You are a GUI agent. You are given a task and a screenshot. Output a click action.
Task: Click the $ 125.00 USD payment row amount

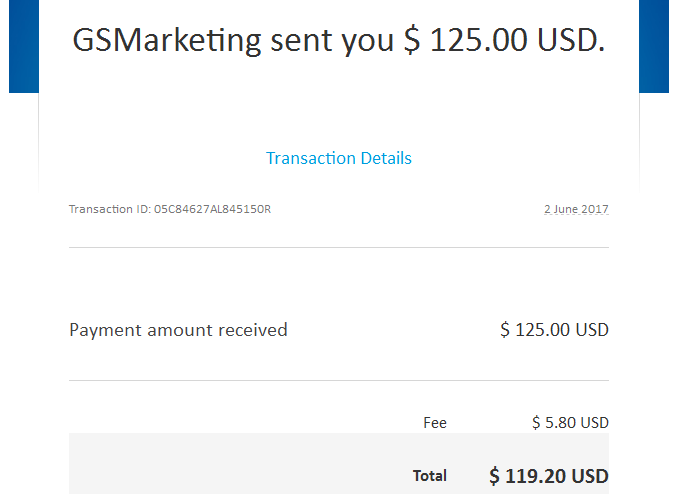[x=554, y=330]
